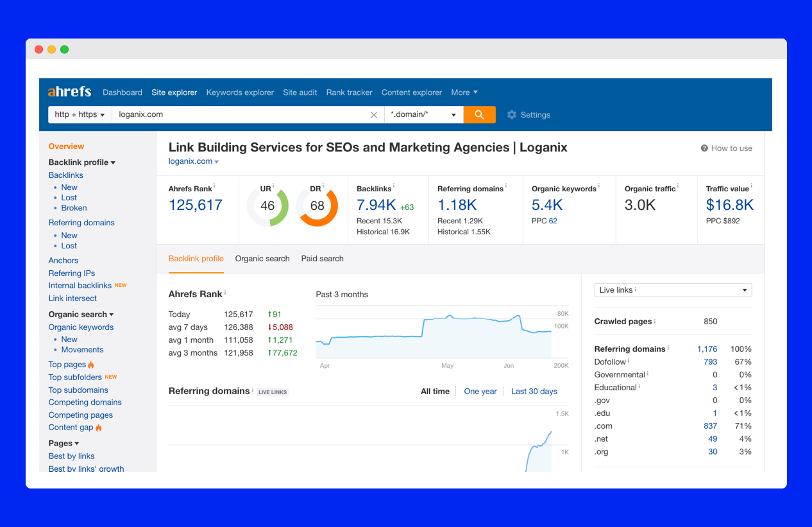Click info icon beside Referring domains stat card
Image resolution: width=812 pixels, height=527 pixels.
506,186
